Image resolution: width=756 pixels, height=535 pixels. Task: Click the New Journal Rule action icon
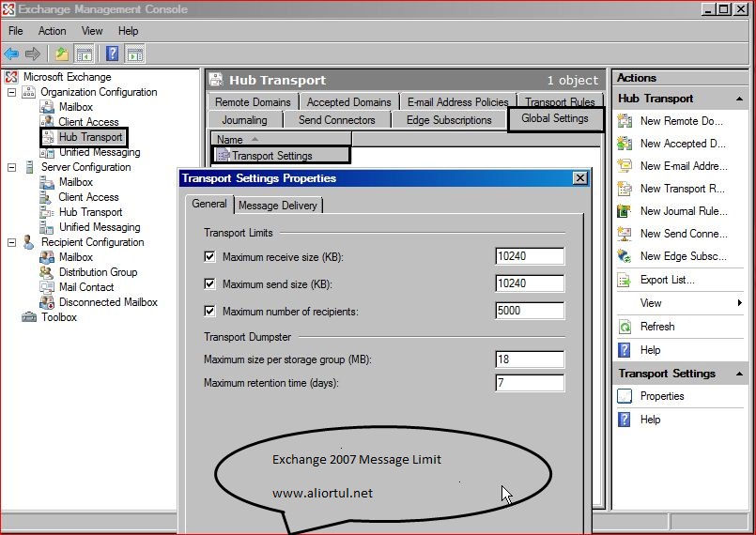(x=625, y=210)
